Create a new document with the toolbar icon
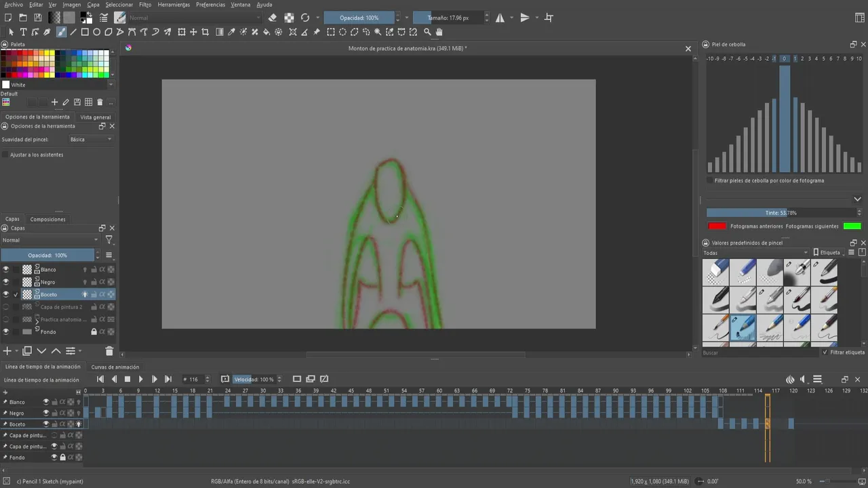The height and width of the screenshot is (488, 868). (x=8, y=18)
